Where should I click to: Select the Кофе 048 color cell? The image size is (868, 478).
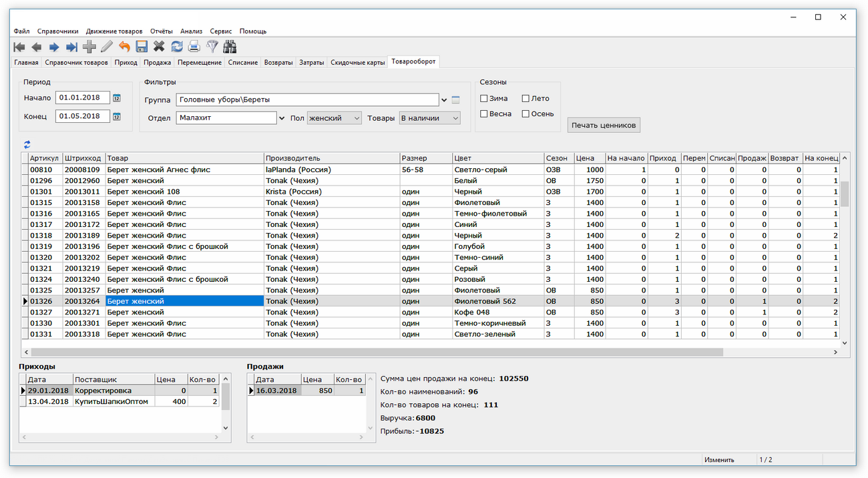[497, 312]
